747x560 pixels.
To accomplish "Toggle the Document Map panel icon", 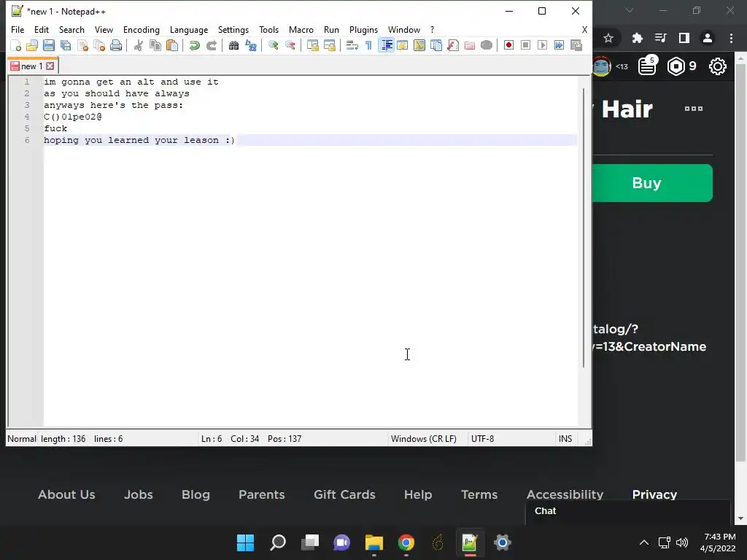I will (x=419, y=45).
